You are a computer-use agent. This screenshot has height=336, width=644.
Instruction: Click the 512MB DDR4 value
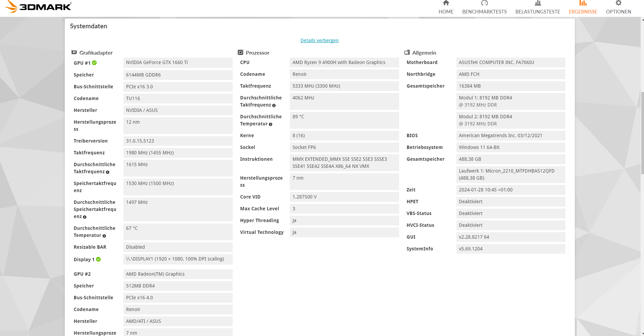[178, 286]
